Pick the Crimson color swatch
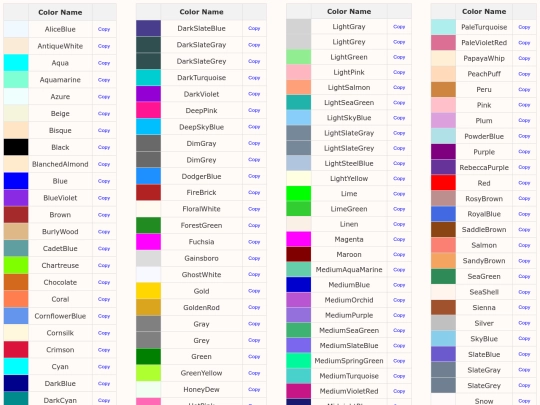540x405 pixels. (16, 350)
